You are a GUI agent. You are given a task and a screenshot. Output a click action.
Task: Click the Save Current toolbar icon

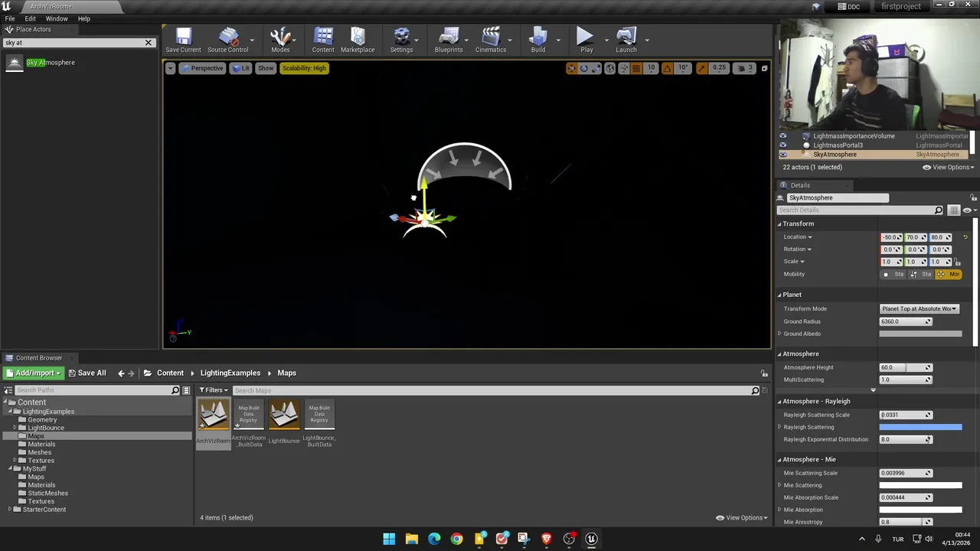[183, 41]
